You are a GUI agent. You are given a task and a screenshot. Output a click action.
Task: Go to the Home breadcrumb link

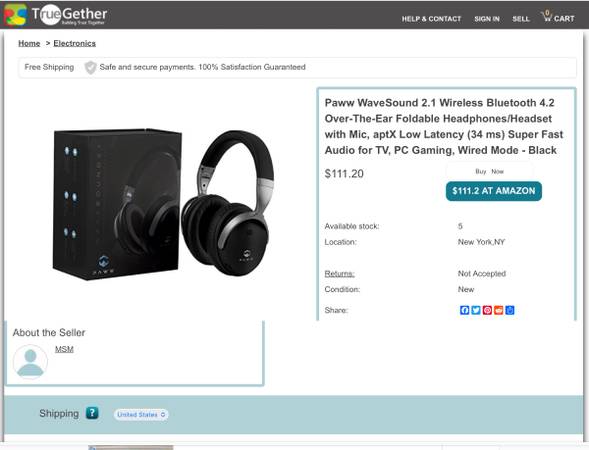(29, 43)
